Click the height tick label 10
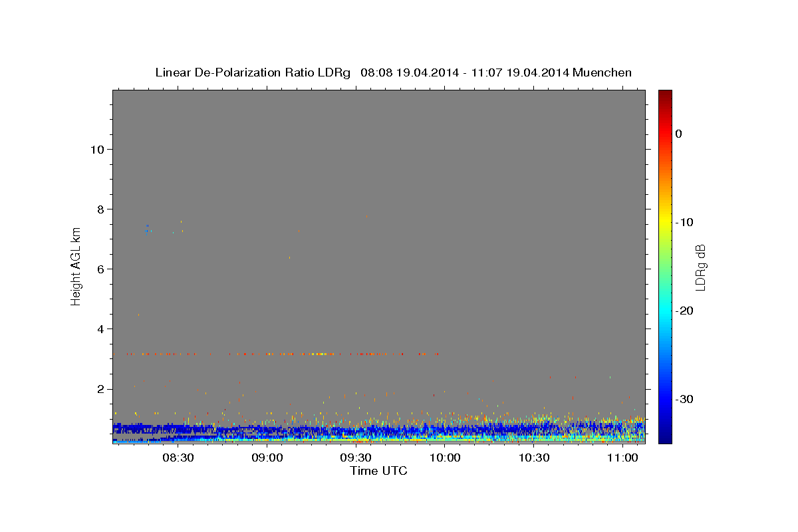The width and height of the screenshot is (798, 532). tap(97, 150)
